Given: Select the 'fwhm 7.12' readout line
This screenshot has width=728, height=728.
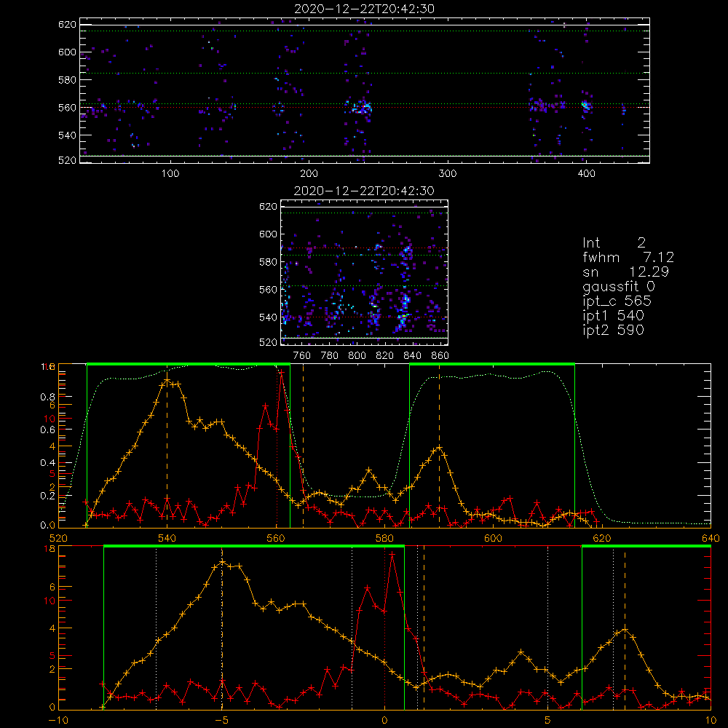Looking at the screenshot, I should [x=628, y=257].
